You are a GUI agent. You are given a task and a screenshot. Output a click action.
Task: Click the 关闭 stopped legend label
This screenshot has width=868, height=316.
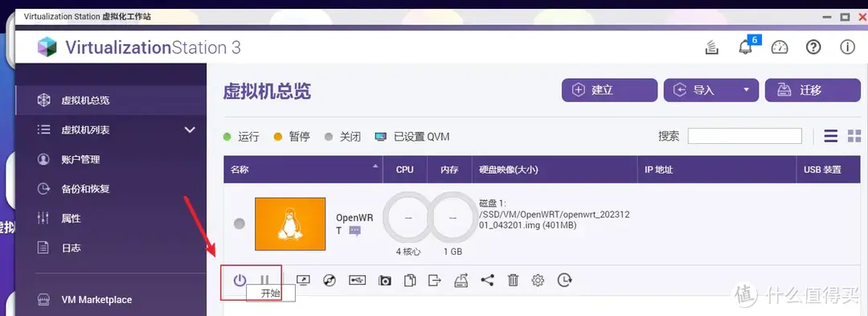pos(350,137)
